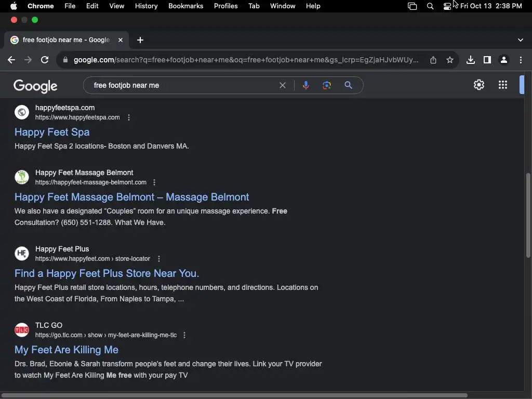
Task: Open the Profiles menu
Action: click(225, 6)
